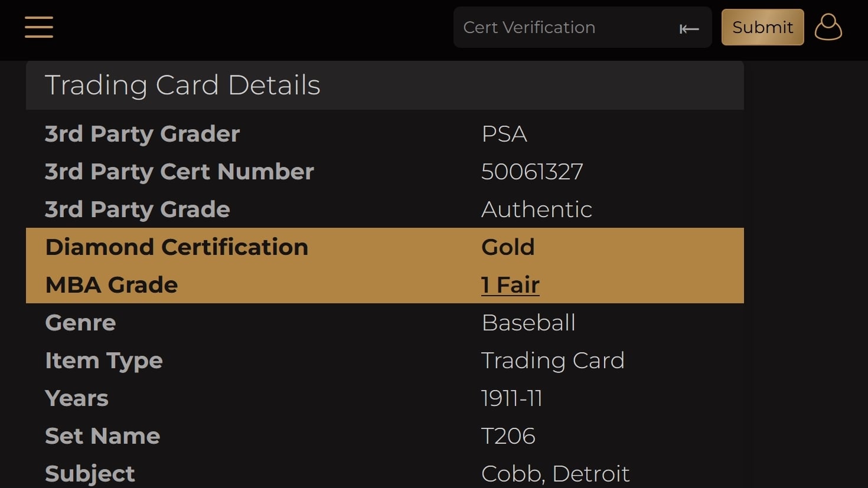Click the arrow icon in Cert Verification field
Viewport: 868px width, 488px height.
(x=689, y=28)
